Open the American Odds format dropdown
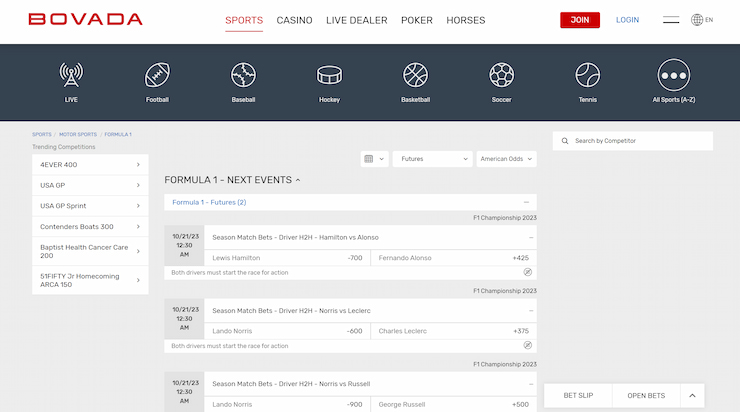Viewport: 740px width, 412px height. pos(506,159)
